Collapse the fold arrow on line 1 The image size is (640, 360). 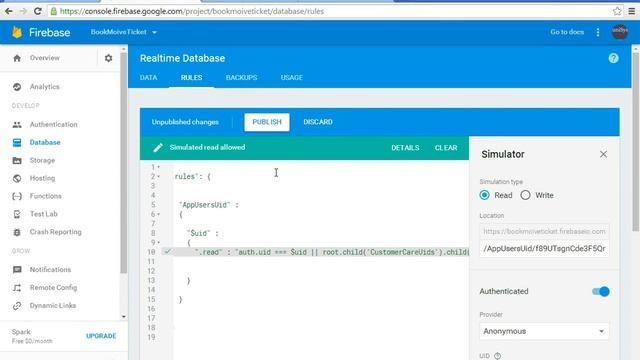[158, 167]
